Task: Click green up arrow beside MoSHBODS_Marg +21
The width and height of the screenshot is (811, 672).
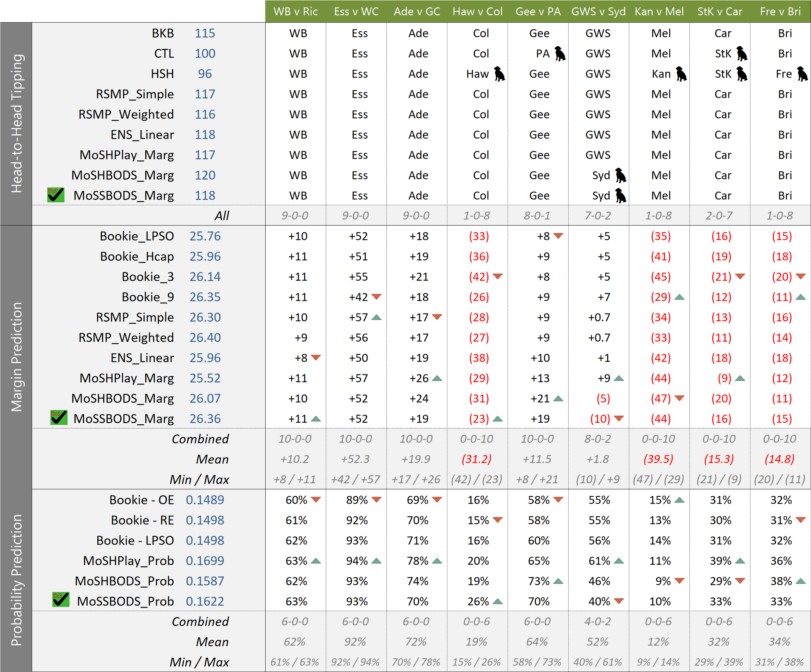Action: point(558,398)
